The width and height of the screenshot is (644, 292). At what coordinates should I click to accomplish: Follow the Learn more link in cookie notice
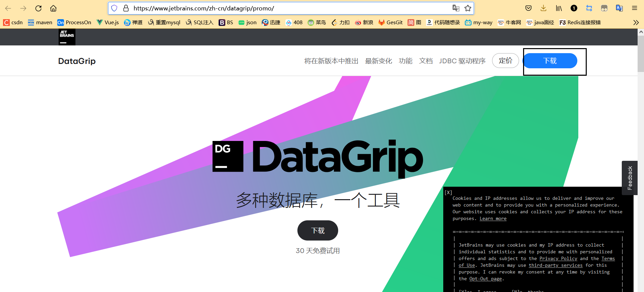coord(493,219)
